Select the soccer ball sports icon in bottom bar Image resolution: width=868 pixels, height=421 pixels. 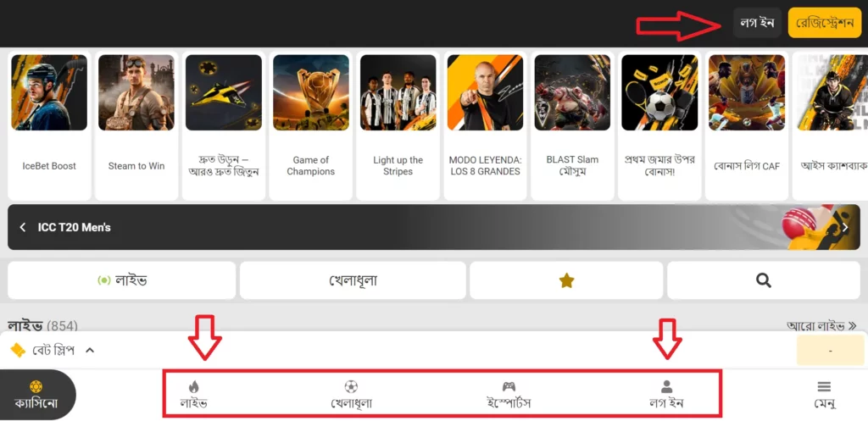pos(351,386)
